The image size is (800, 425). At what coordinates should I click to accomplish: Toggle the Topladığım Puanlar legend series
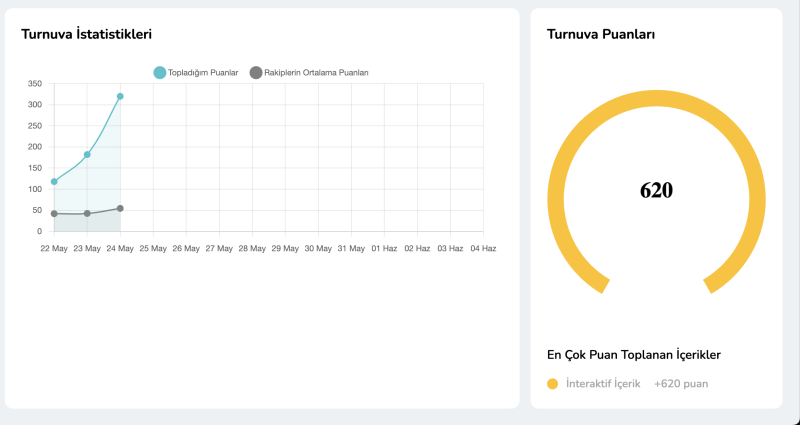[x=203, y=72]
